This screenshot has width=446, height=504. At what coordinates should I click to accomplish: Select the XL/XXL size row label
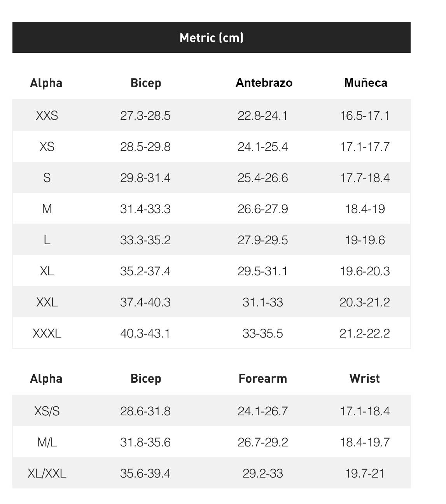(47, 473)
